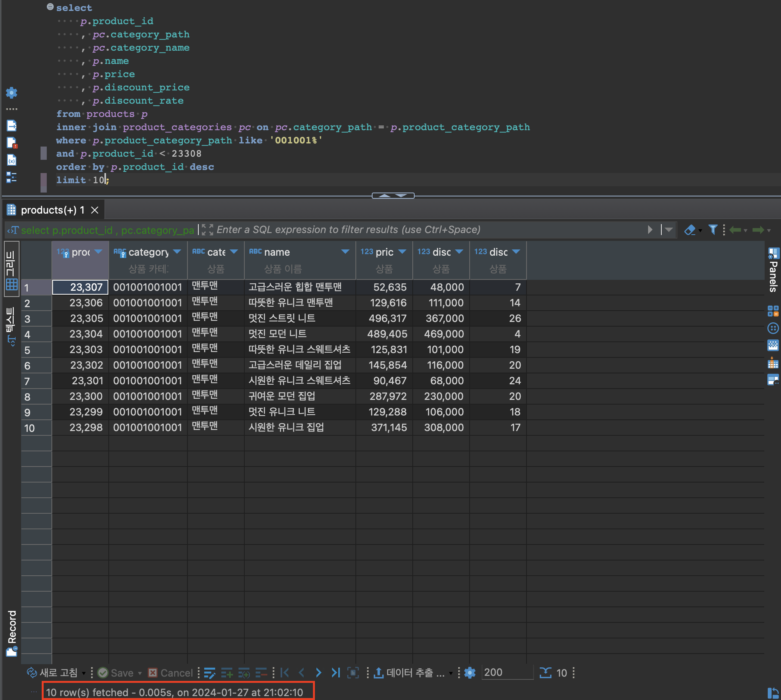Screen dimensions: 781x700
Task: Jump to the last row
Action: tap(336, 673)
